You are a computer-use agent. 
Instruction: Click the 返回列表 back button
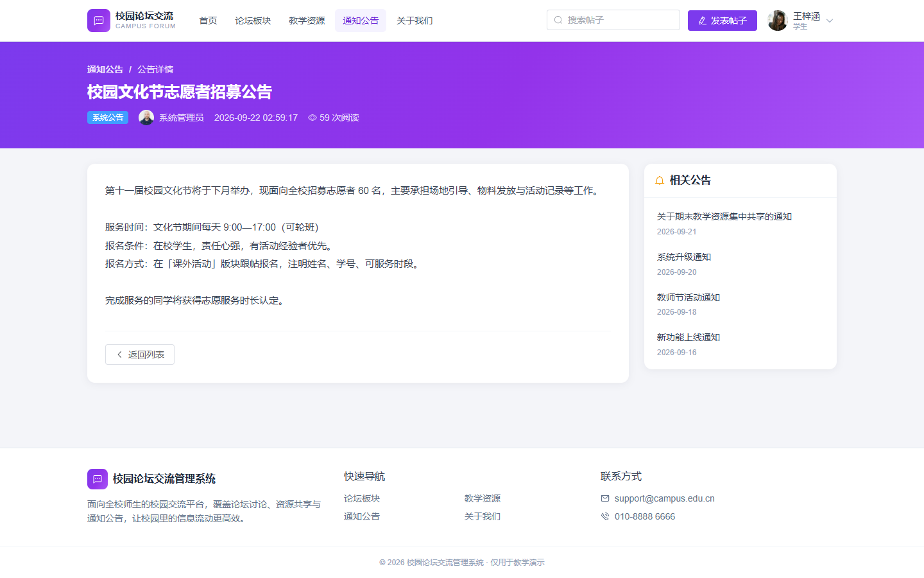pyautogui.click(x=140, y=355)
